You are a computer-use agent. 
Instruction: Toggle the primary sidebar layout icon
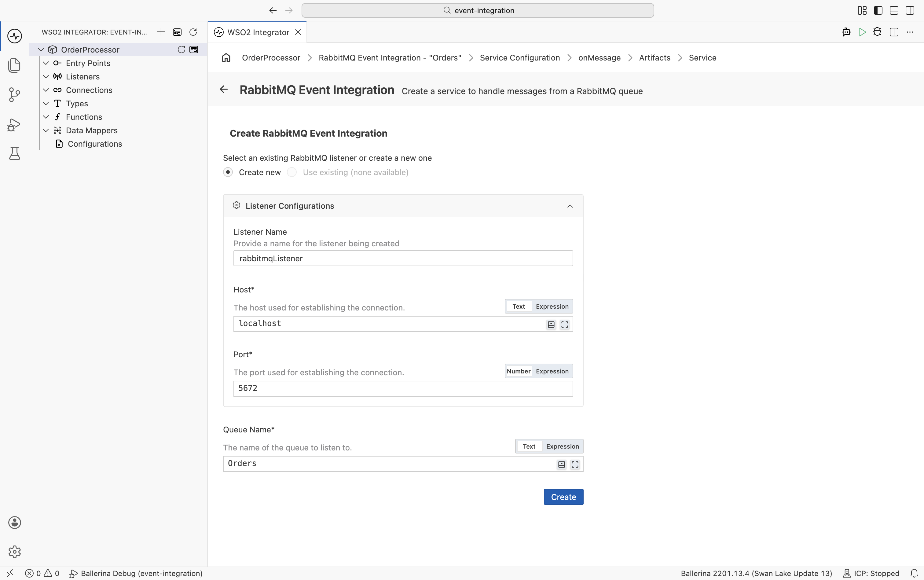[878, 10]
